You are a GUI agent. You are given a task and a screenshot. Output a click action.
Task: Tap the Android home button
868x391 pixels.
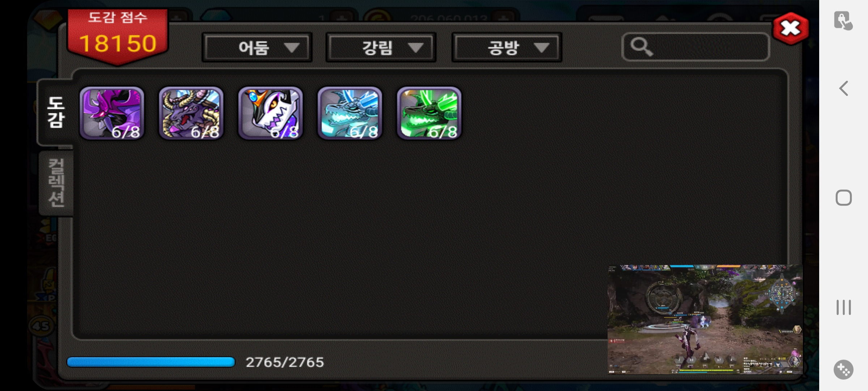(x=843, y=198)
